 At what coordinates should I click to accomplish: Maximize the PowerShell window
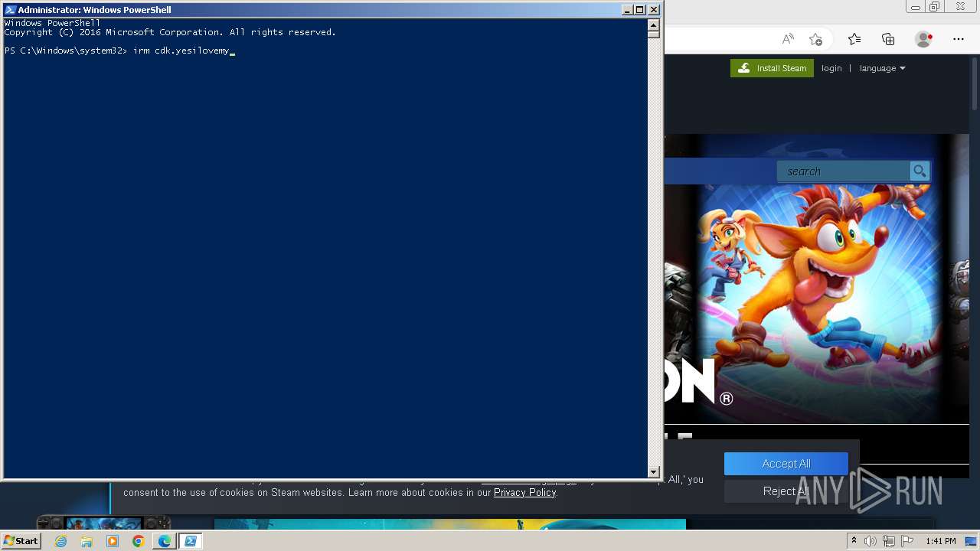click(x=640, y=10)
